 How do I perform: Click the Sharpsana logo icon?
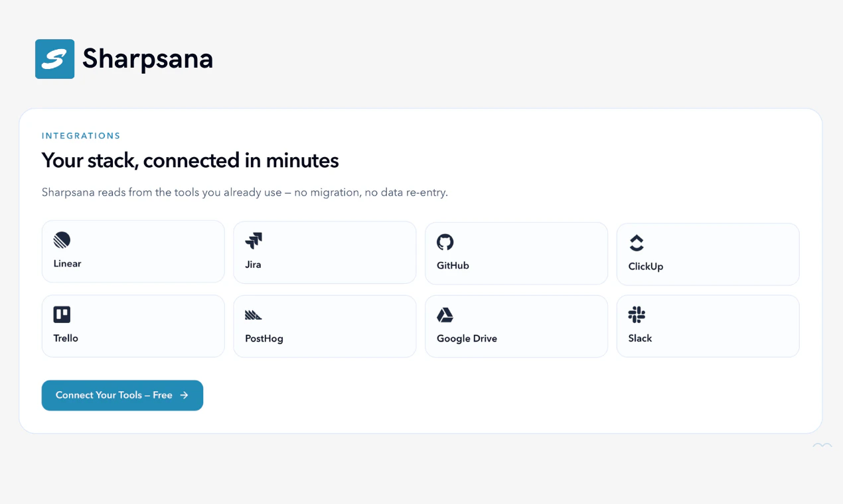54,58
